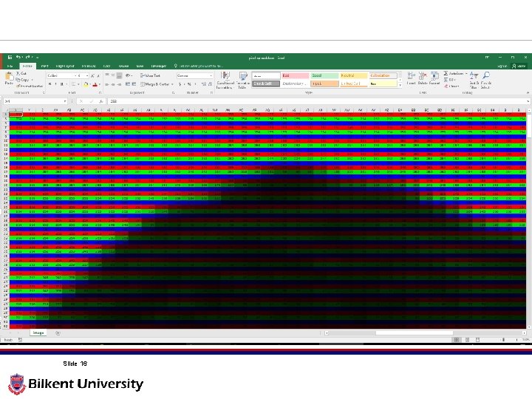Click Sign in at the top right
The image size is (532, 399).
502,66
